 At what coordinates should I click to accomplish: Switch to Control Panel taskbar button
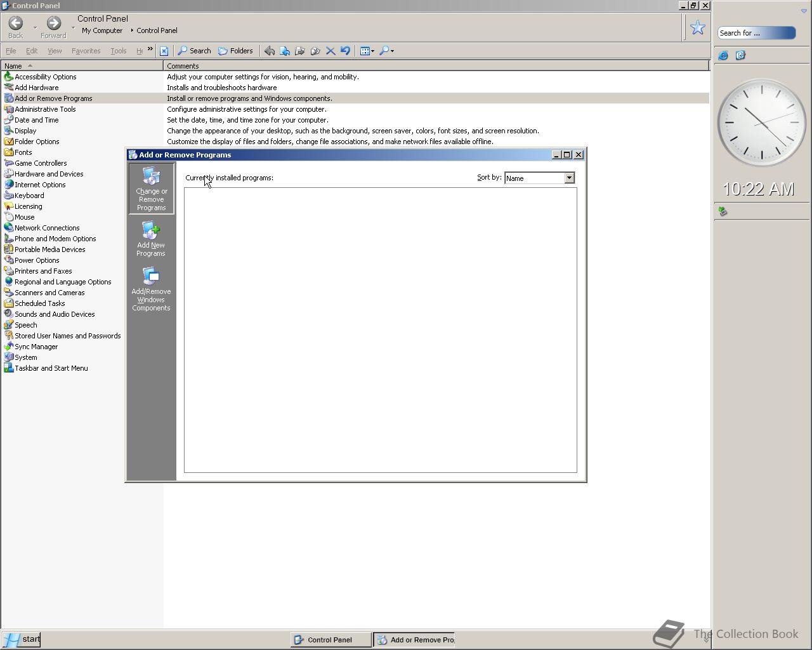click(x=331, y=640)
